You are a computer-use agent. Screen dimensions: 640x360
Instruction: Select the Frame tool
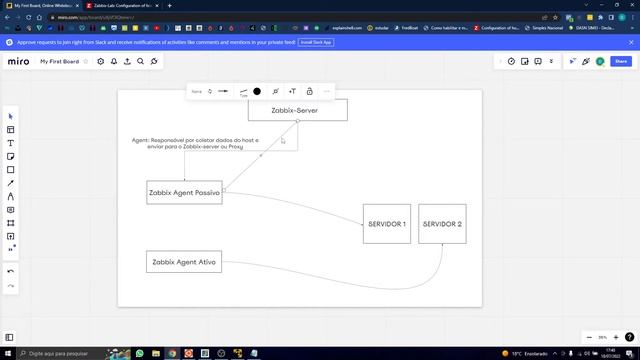point(11,223)
